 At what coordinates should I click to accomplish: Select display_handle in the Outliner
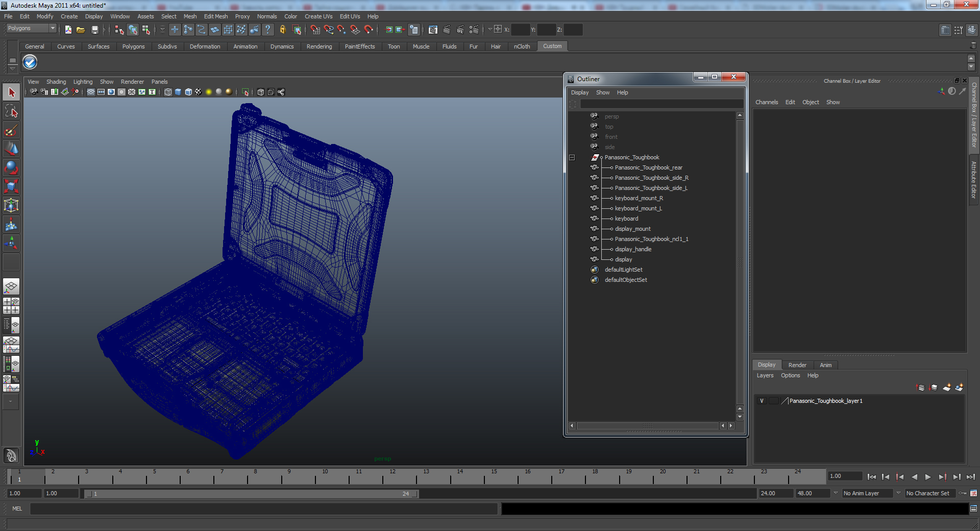click(x=633, y=249)
